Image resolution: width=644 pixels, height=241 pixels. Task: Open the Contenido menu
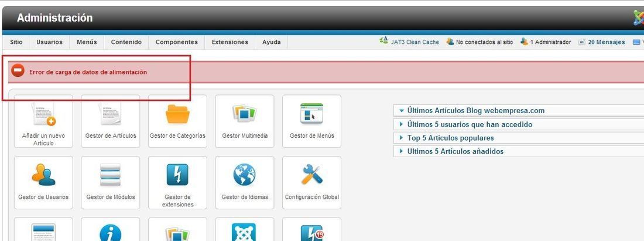[x=126, y=42]
